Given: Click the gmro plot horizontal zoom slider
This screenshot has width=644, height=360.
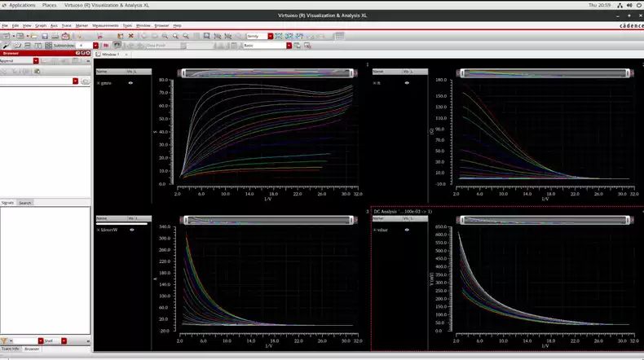Looking at the screenshot, I should click(x=267, y=73).
